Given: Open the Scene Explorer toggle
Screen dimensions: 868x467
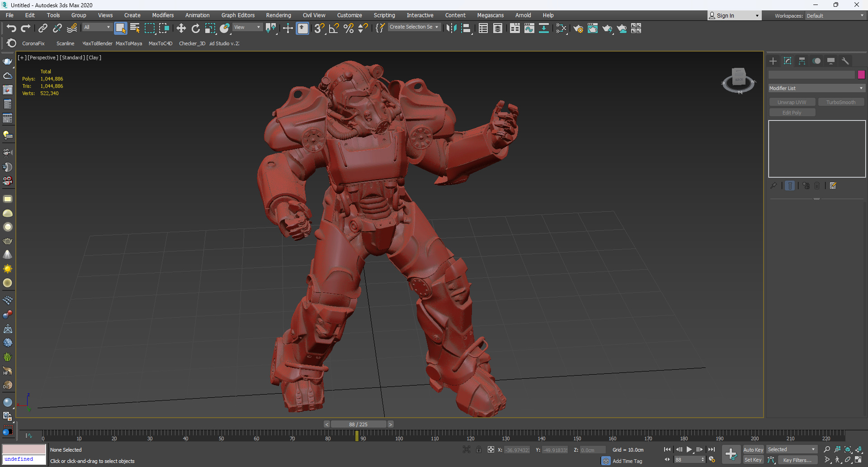Looking at the screenshot, I should (483, 29).
